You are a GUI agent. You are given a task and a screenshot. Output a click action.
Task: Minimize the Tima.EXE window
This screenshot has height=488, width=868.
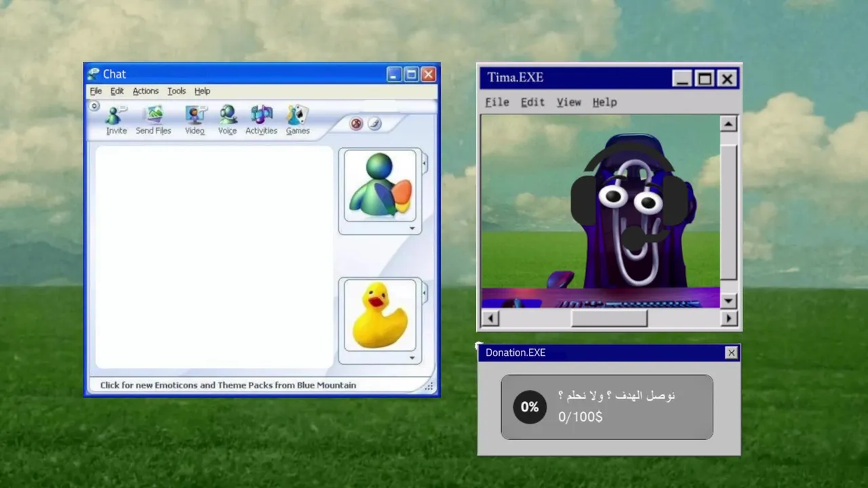click(x=682, y=79)
